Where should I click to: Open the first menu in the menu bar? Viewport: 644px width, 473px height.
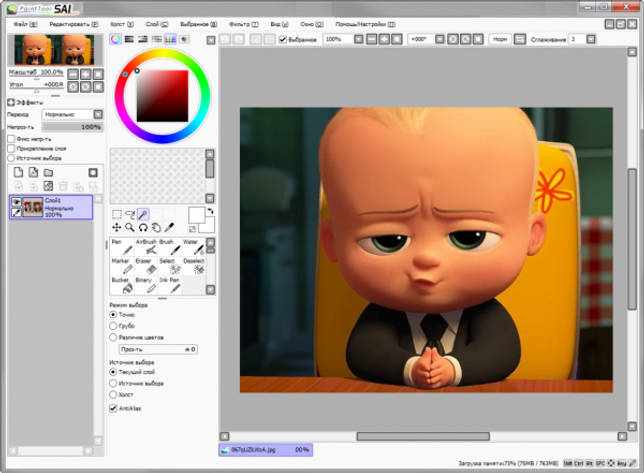click(25, 24)
